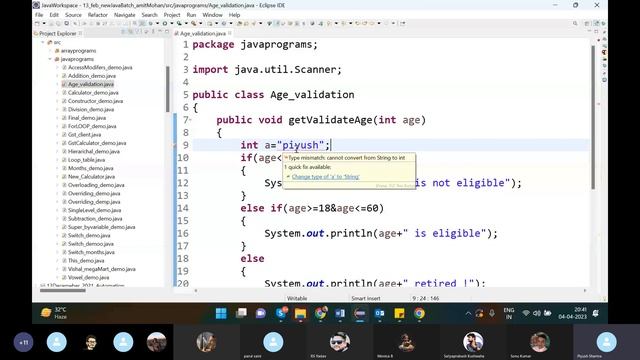Viewport: 640px width, 360px height.
Task: Open the rightmost Chrome taskbar icon
Action: [x=419, y=313]
